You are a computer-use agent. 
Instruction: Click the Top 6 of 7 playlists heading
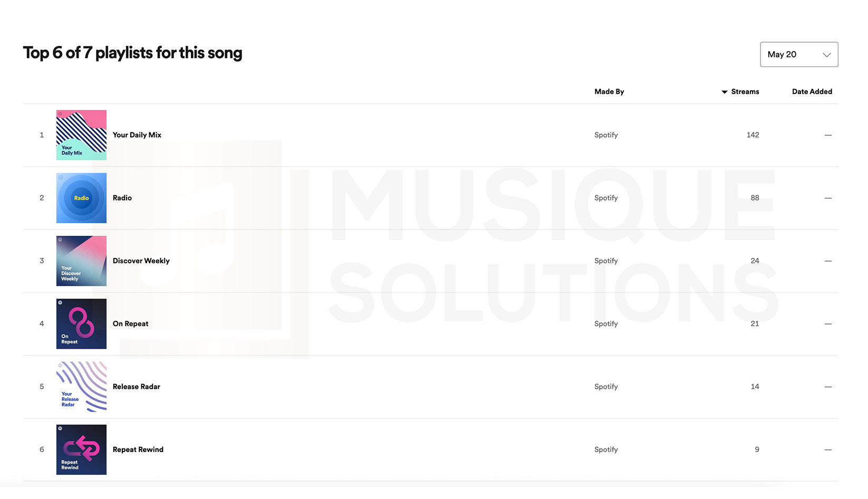(132, 53)
